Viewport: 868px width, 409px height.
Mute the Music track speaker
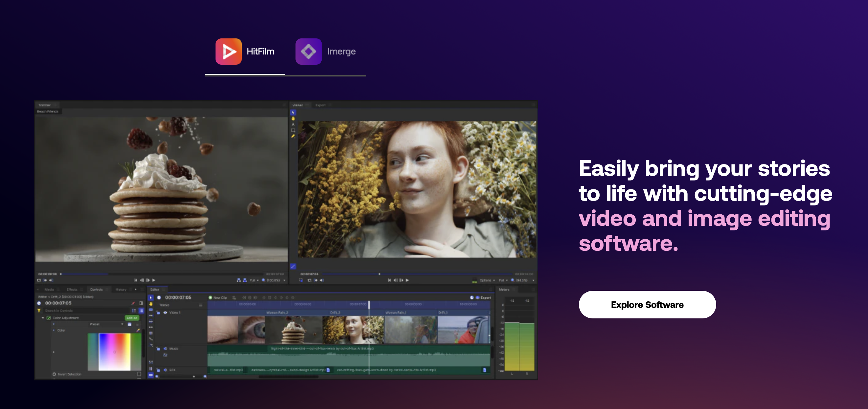point(165,349)
